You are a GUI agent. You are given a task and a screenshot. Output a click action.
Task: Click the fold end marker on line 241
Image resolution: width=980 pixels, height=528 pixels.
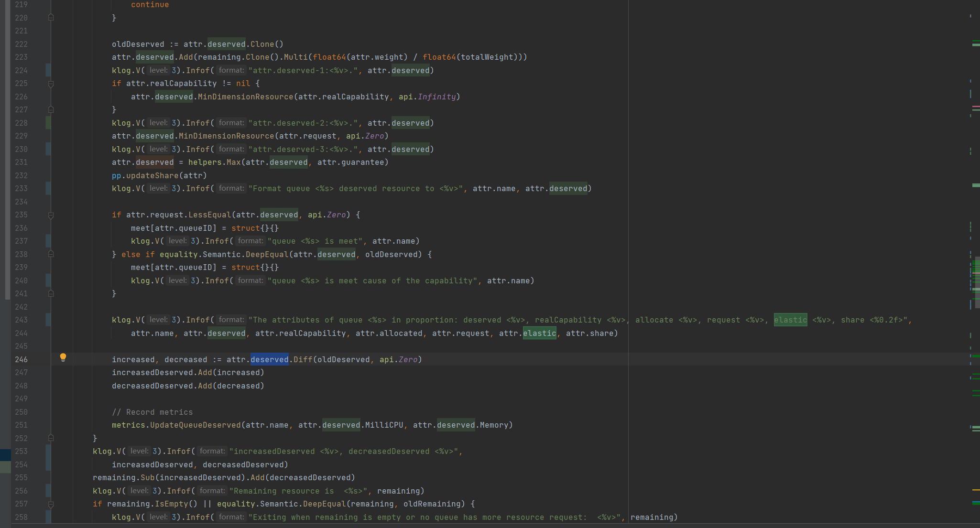tap(51, 293)
